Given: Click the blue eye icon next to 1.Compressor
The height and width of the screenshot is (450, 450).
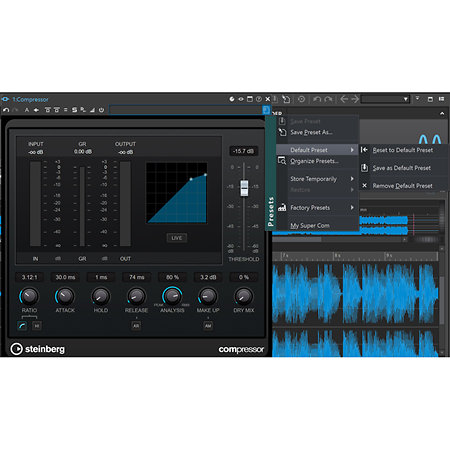Looking at the screenshot, I should pos(5,99).
